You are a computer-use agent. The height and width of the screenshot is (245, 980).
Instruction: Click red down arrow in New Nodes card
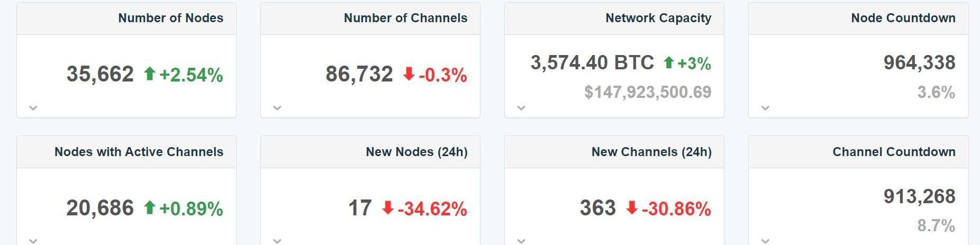(388, 208)
